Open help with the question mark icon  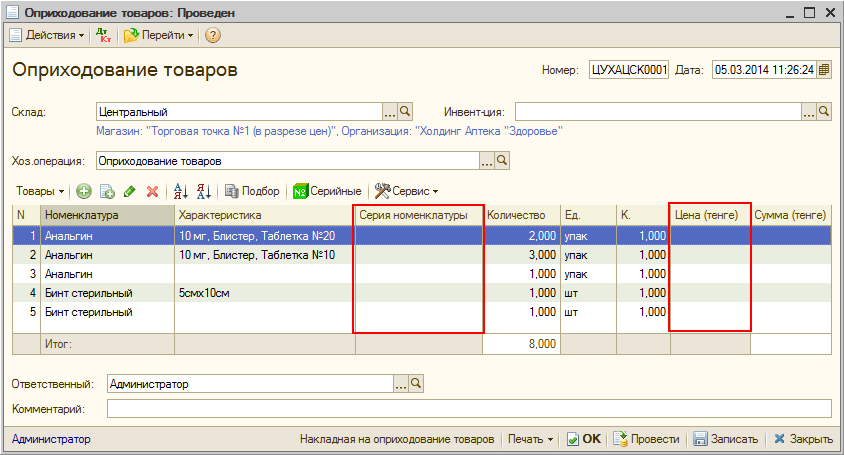[x=213, y=35]
